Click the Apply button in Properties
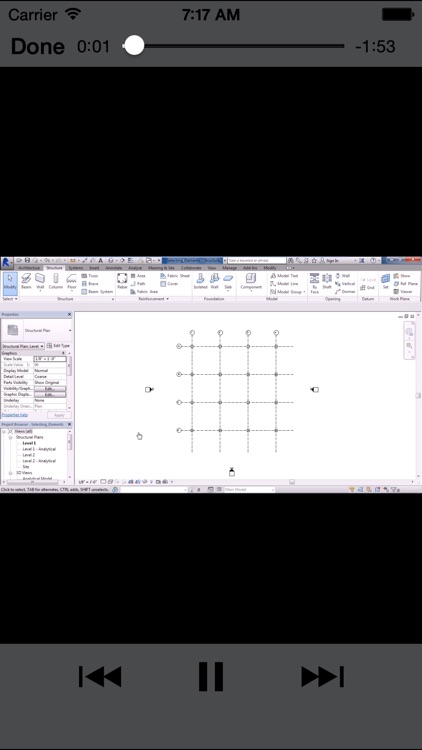Viewport: 422px width, 750px height. 59,415
